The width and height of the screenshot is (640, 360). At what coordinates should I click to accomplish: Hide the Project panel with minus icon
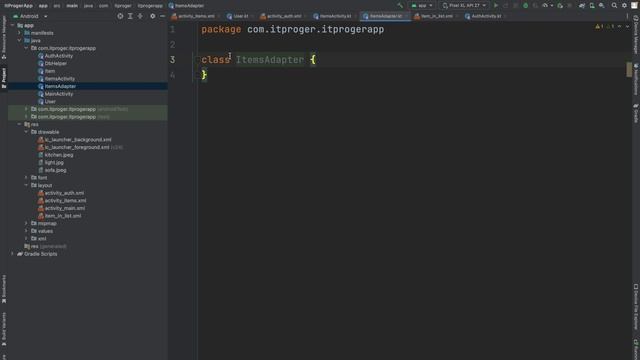[x=162, y=16]
